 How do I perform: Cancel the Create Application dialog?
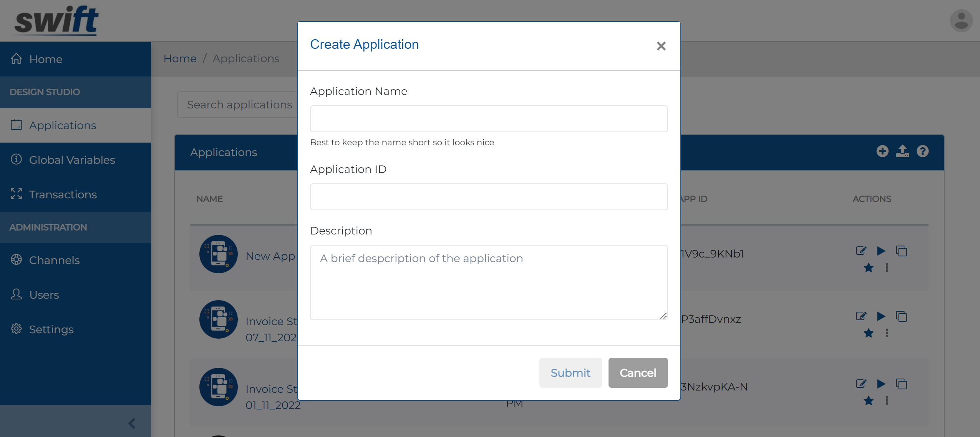(638, 373)
